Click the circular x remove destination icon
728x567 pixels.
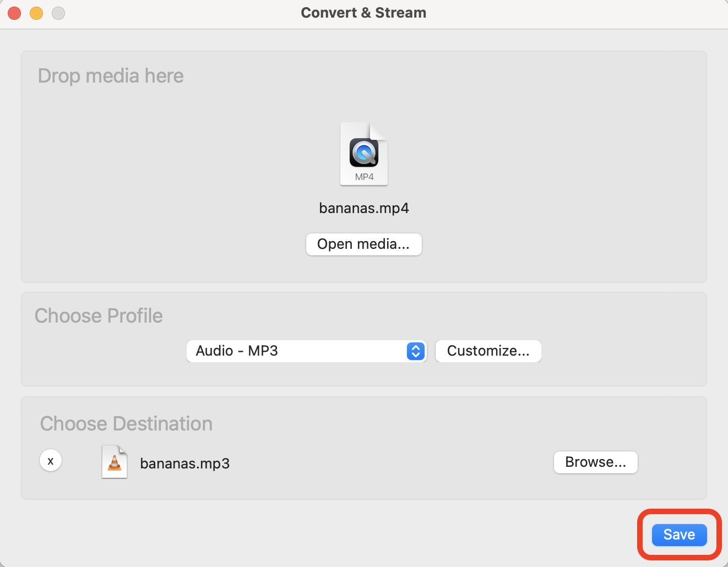[x=51, y=460]
